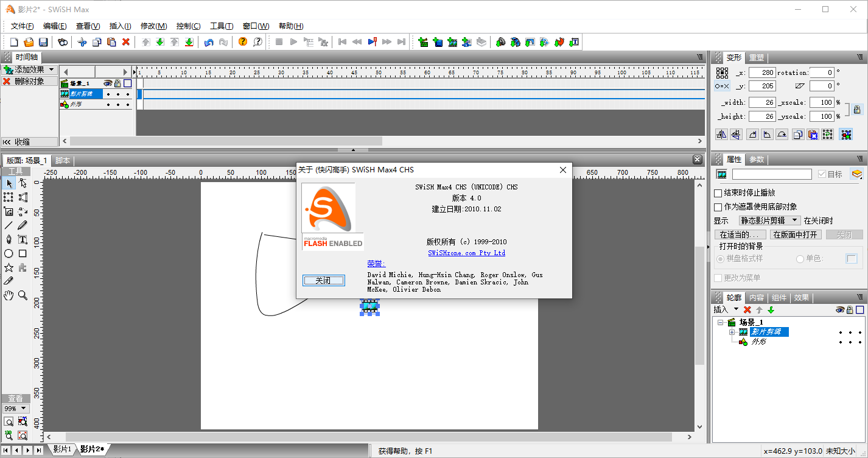Click the 关闭 button in About dialog
Screen dimensions: 868x458
click(323, 280)
